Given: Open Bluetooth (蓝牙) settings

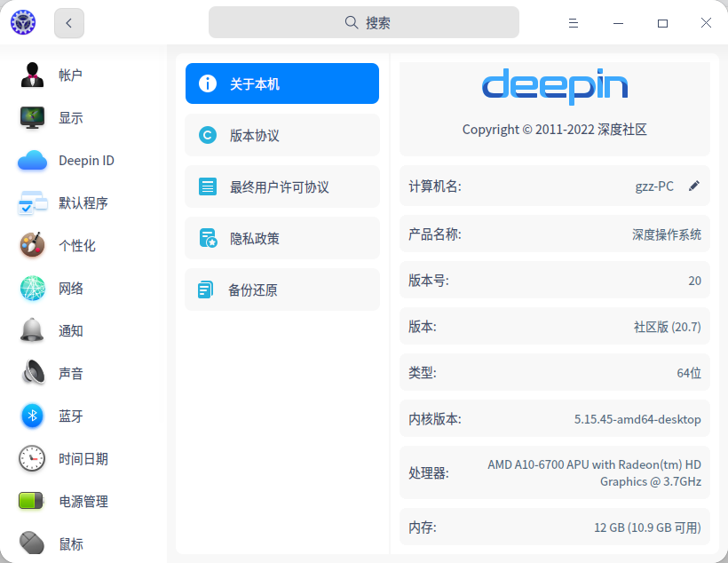Looking at the screenshot, I should coord(33,416).
